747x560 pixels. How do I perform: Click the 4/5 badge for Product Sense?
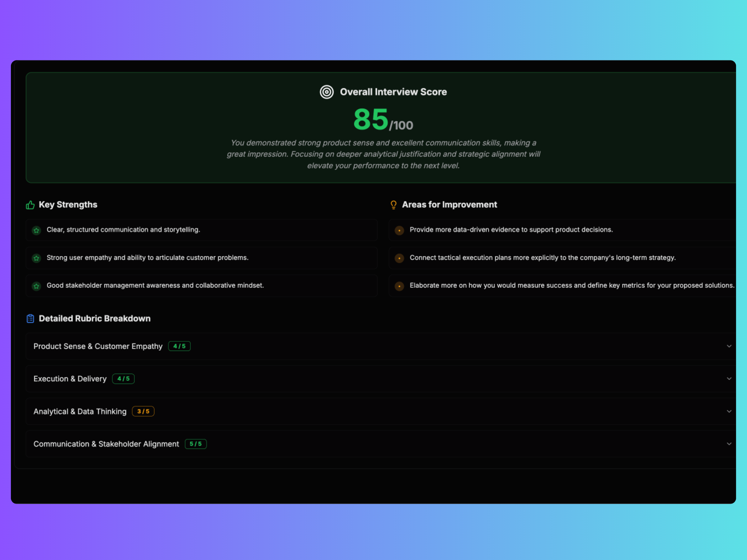click(179, 346)
